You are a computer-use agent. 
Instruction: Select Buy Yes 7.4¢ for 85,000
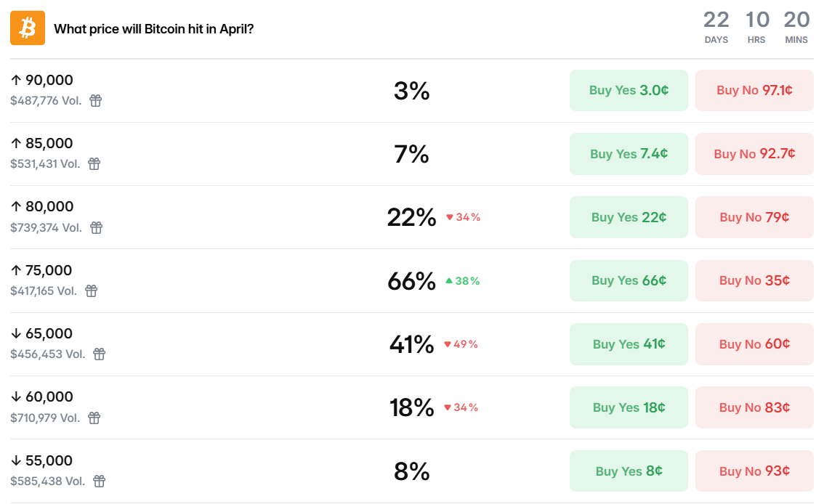point(629,154)
